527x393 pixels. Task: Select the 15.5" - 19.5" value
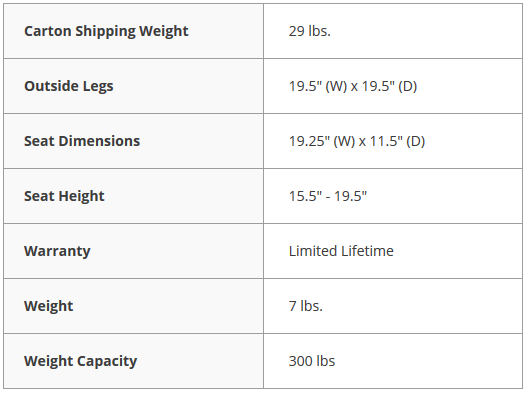pos(328,196)
